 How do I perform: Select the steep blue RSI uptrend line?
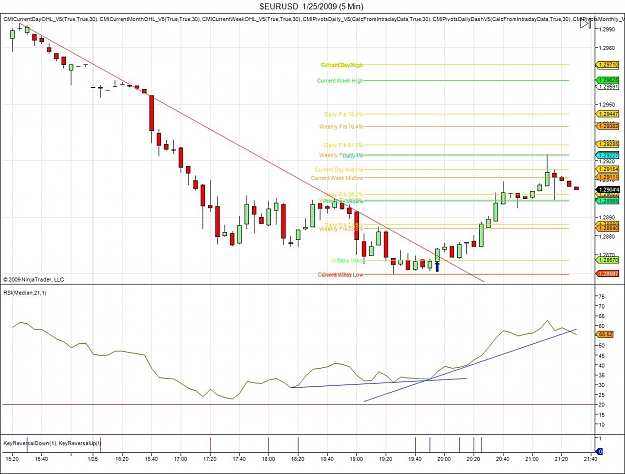470,365
